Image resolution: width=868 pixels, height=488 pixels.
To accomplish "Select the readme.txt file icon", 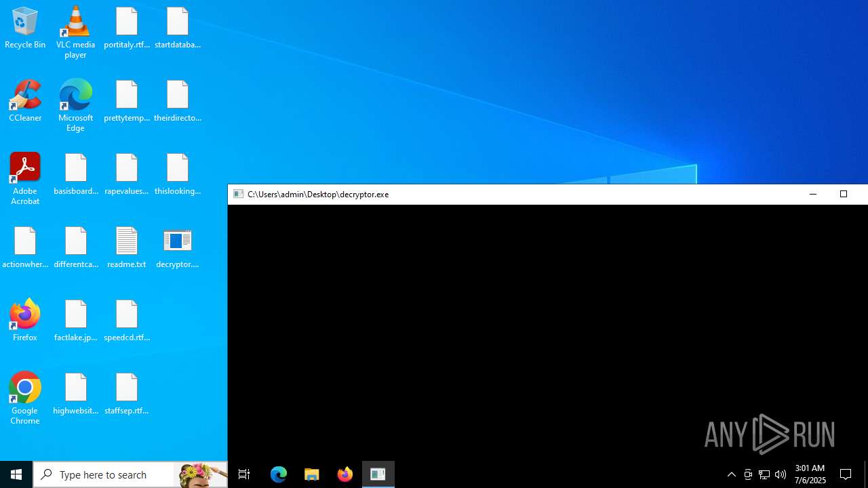I will click(127, 248).
